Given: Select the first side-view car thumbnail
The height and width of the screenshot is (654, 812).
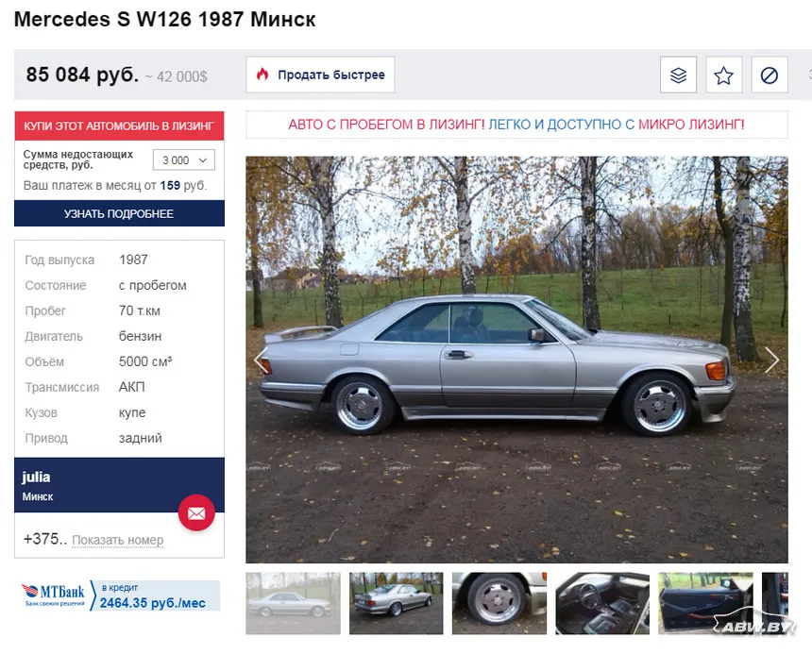Looking at the screenshot, I should pos(293,603).
